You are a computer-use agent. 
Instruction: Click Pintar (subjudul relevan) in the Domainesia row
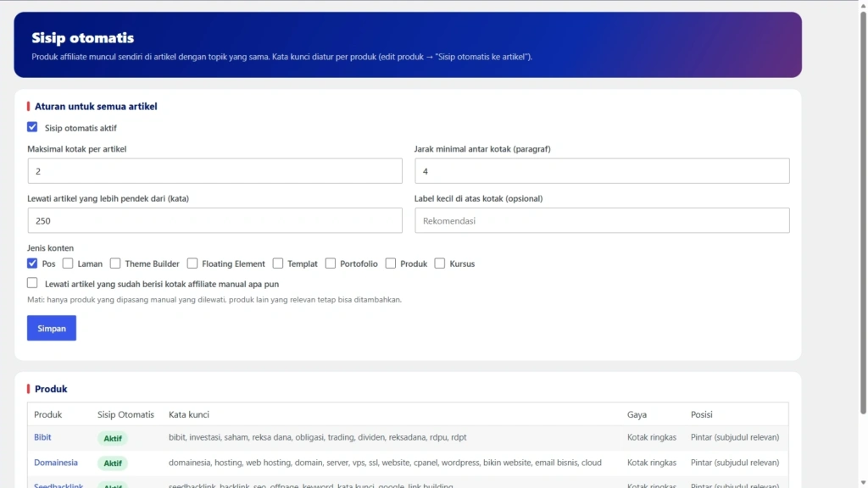pos(735,463)
